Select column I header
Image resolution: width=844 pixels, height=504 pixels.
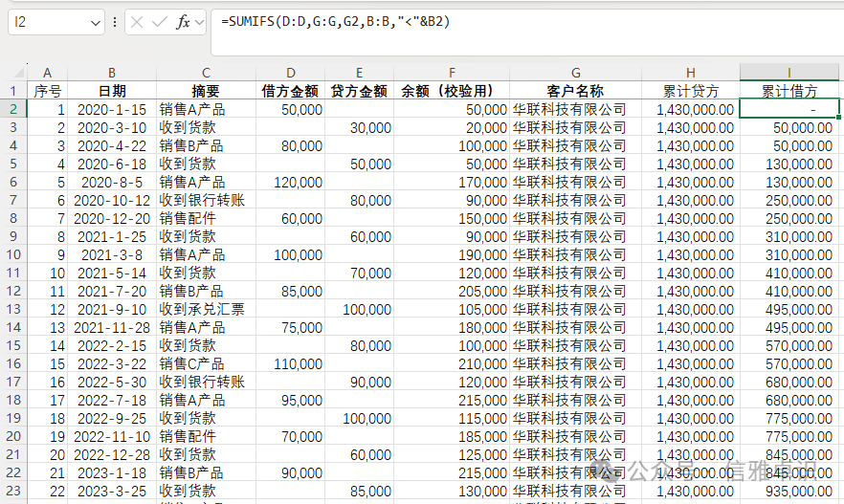(x=789, y=72)
